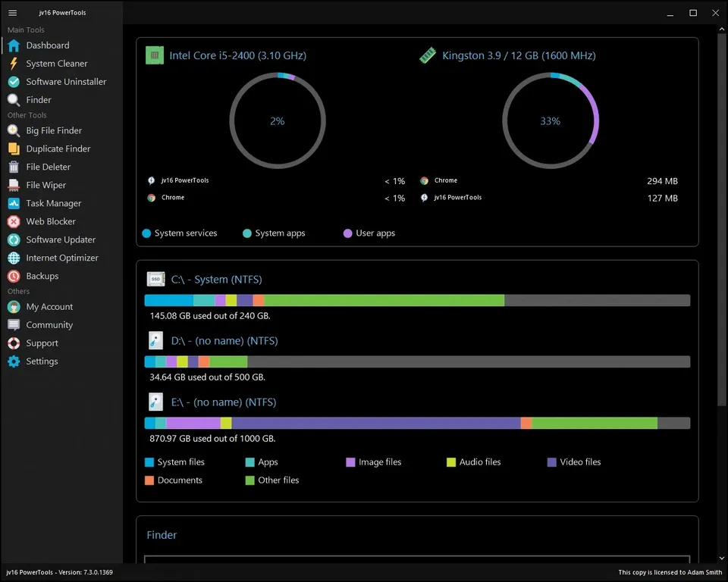Click '127 MB' jv16 PowerTools memory value
This screenshot has width=728, height=582.
(663, 199)
